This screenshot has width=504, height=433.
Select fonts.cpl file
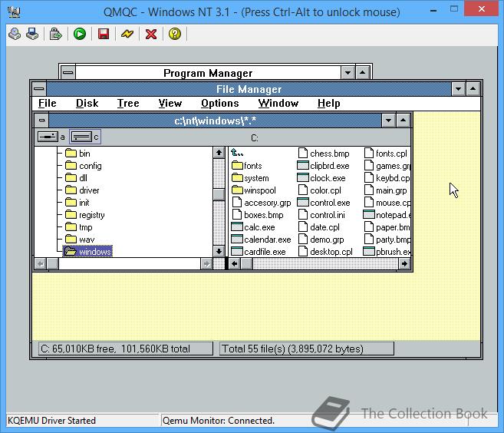[386, 154]
